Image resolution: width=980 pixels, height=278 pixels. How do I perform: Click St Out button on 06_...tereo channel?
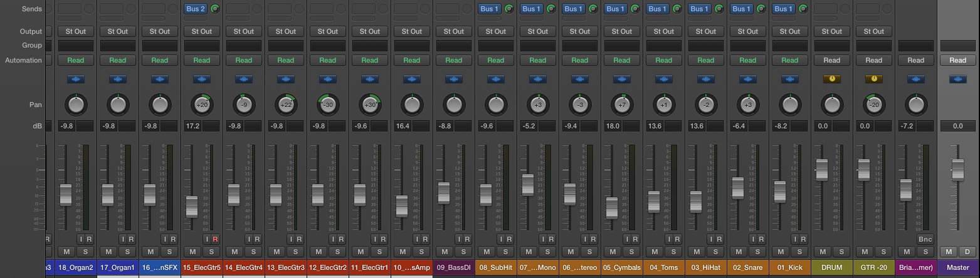[580, 31]
